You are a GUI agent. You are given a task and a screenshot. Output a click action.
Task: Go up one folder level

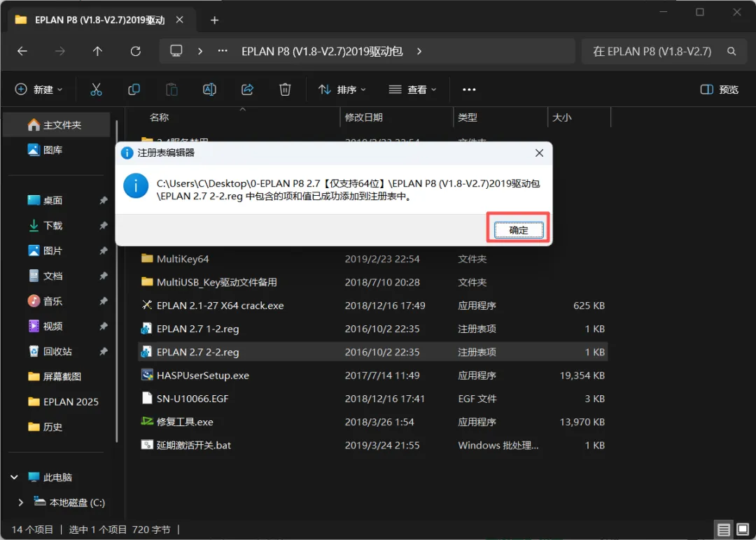point(97,51)
